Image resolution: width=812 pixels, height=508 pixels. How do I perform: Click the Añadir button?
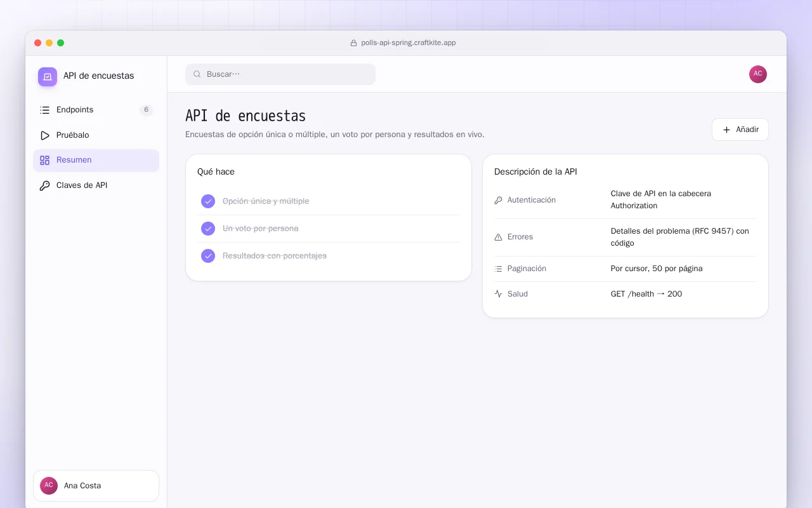pos(740,130)
